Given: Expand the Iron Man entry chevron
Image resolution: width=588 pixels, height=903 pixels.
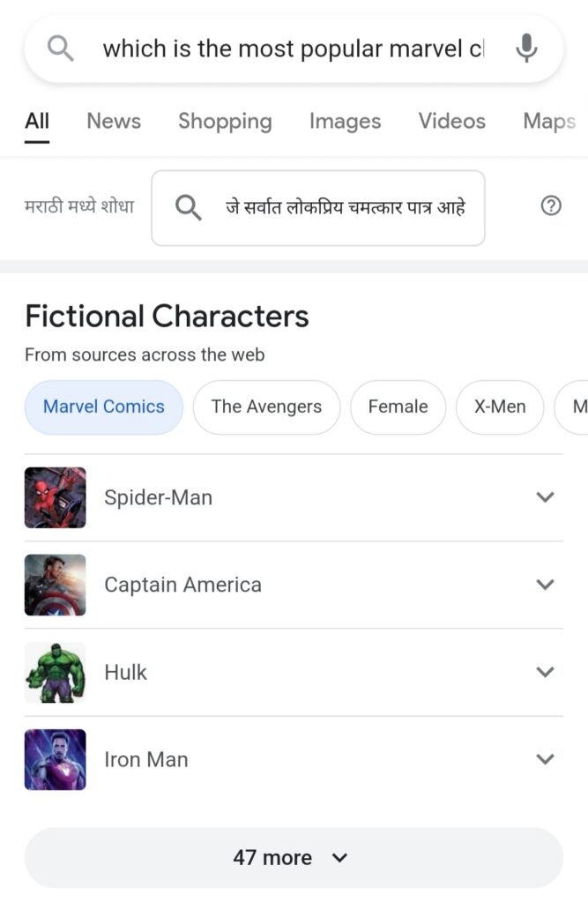Looking at the screenshot, I should point(545,759).
